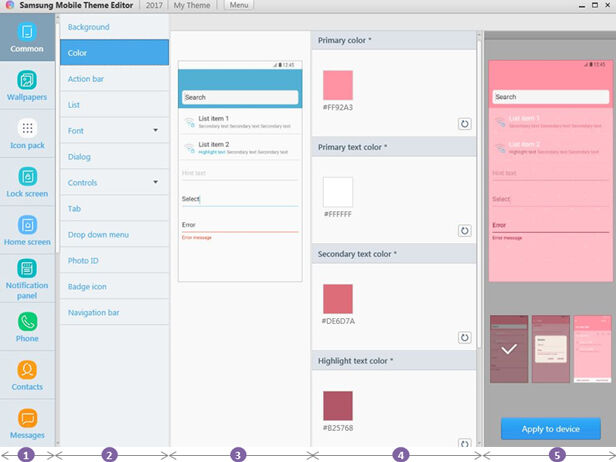
Task: Click the Error field in template preview
Action: [240, 226]
